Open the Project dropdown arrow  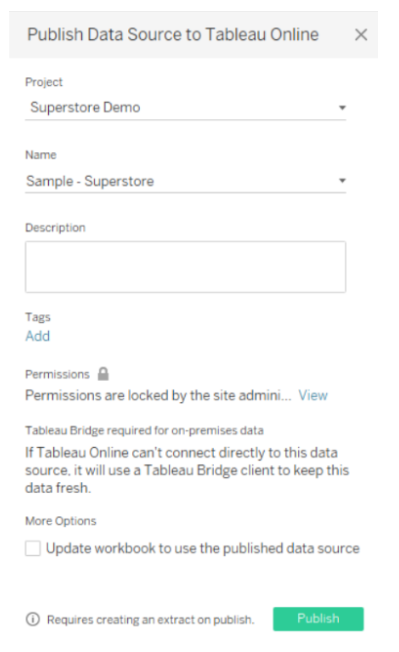click(x=342, y=108)
